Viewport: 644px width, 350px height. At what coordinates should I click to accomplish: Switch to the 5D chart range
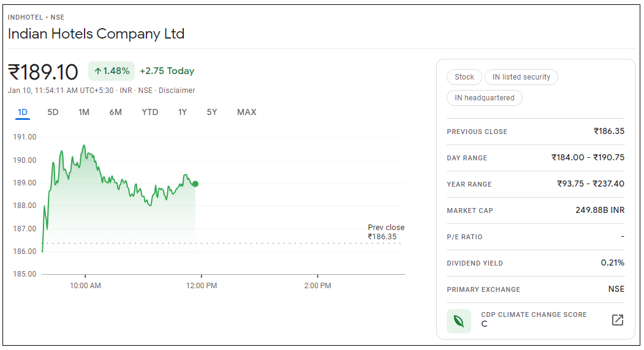coord(53,112)
